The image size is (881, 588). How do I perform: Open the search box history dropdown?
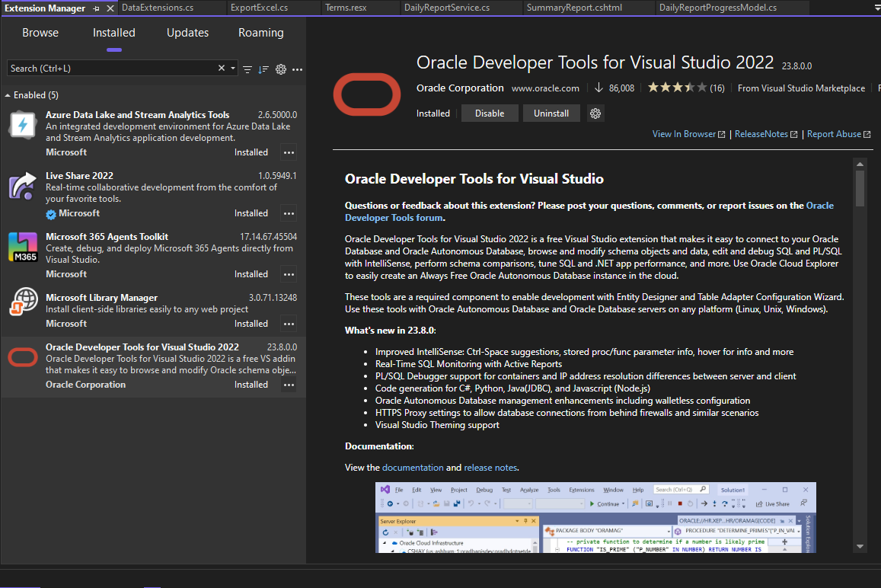pos(233,69)
